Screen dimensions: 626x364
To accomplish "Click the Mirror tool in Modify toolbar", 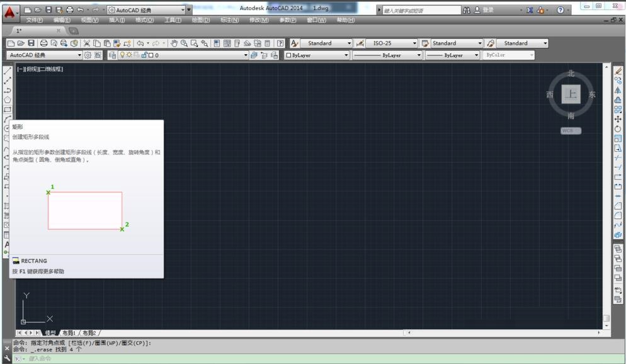I will click(618, 90).
